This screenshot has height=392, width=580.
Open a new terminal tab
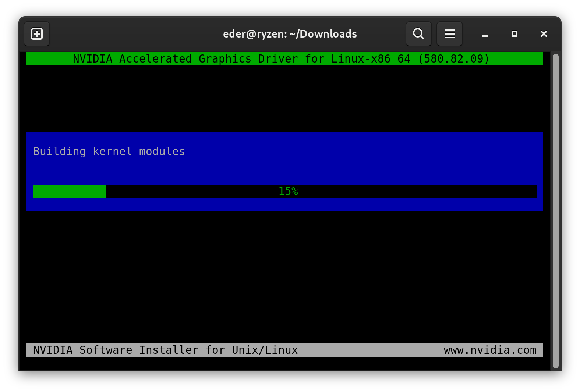pos(37,34)
